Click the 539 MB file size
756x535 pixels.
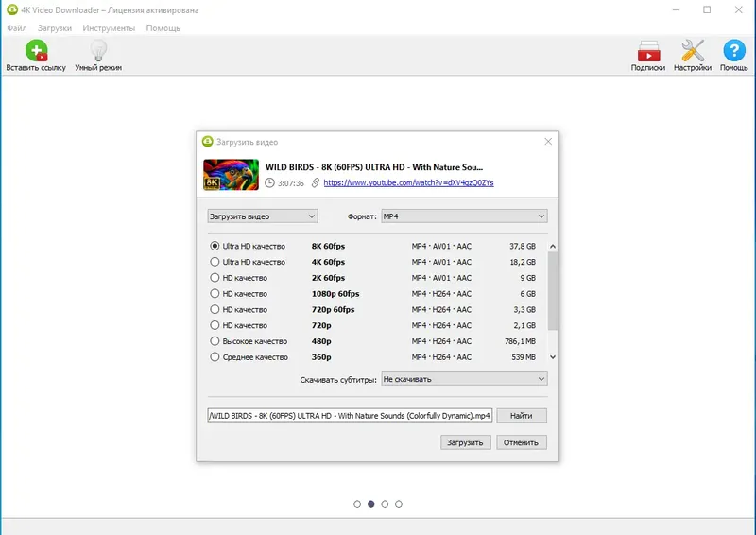[524, 357]
